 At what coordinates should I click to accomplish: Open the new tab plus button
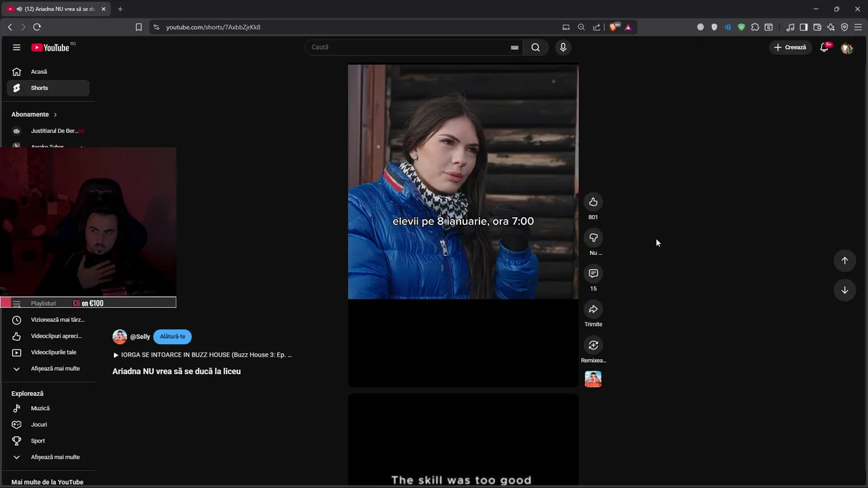(x=120, y=9)
